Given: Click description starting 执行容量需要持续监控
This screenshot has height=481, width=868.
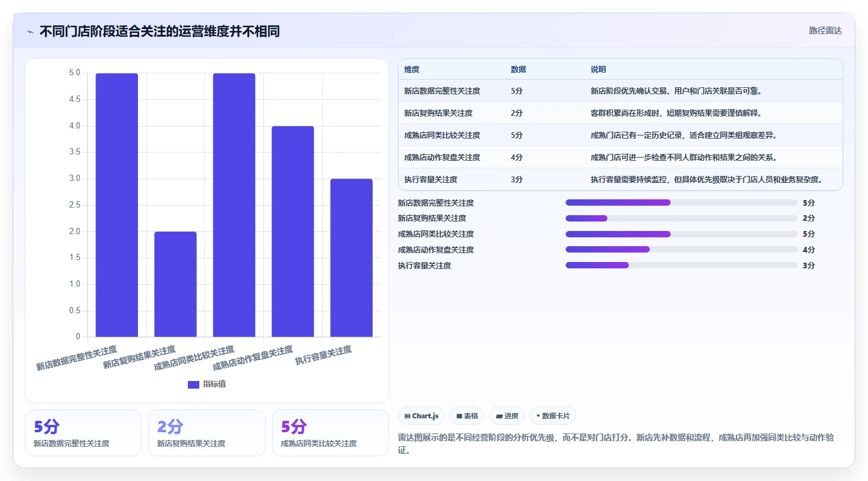Looking at the screenshot, I should click(707, 180).
